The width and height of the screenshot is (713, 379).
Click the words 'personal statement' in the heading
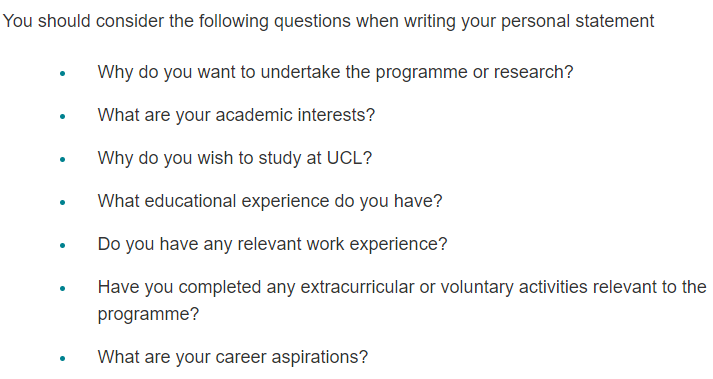(x=577, y=21)
